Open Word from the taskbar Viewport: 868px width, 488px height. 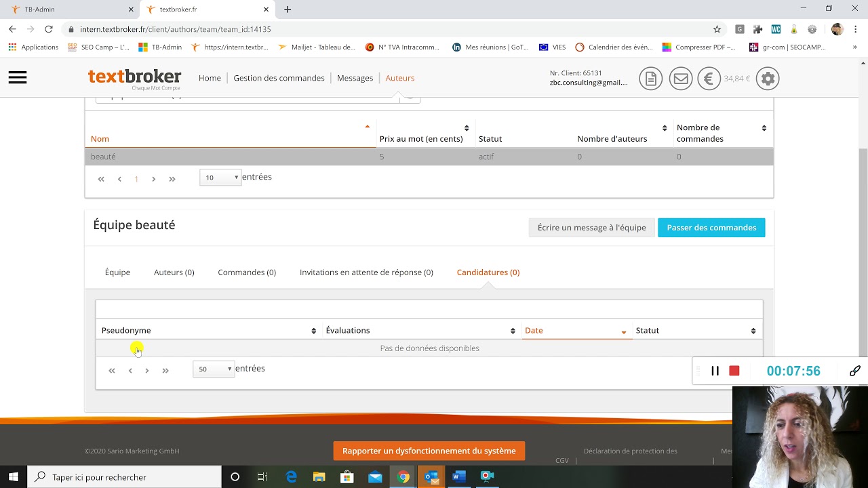(459, 477)
